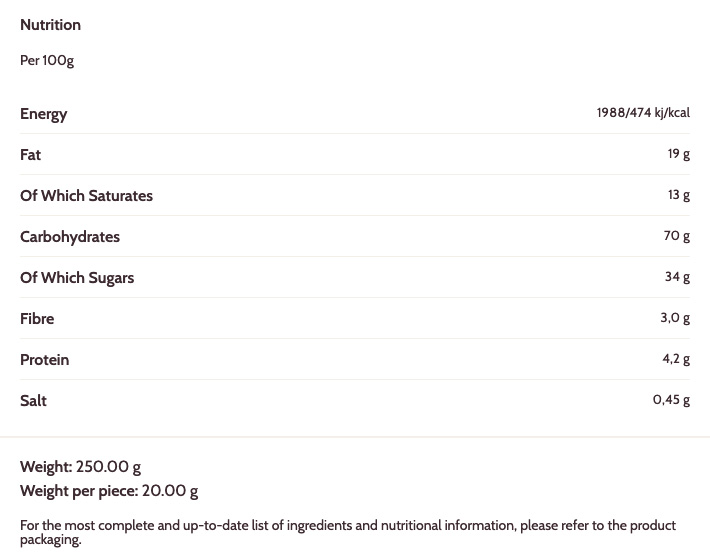Click the Per 100g label
The width and height of the screenshot is (710, 555).
click(x=47, y=61)
